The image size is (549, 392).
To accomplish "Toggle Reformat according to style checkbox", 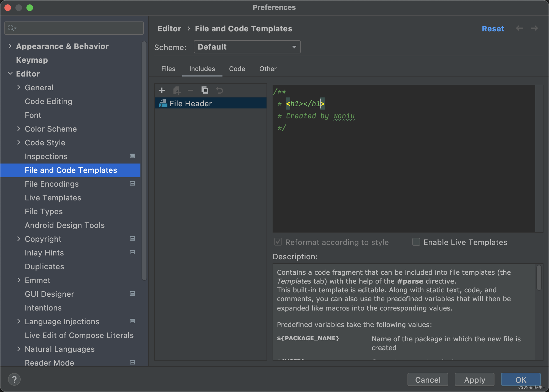I will tap(278, 242).
